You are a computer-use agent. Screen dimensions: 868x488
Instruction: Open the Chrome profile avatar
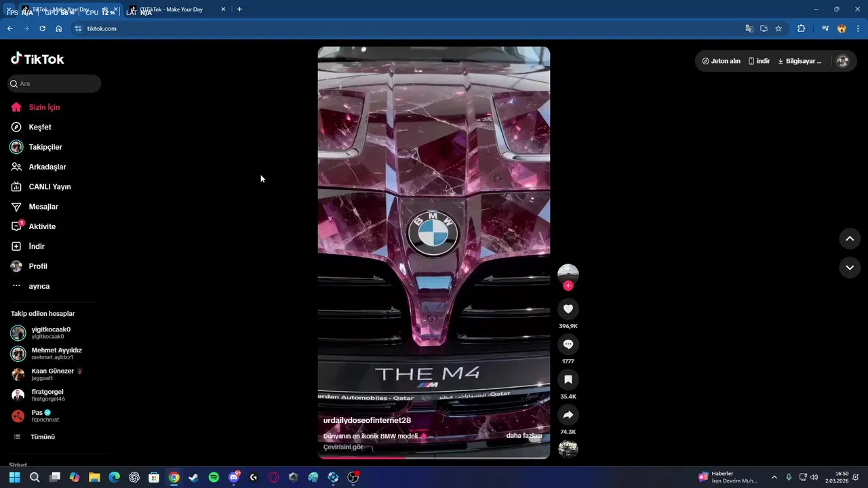pyautogui.click(x=842, y=28)
